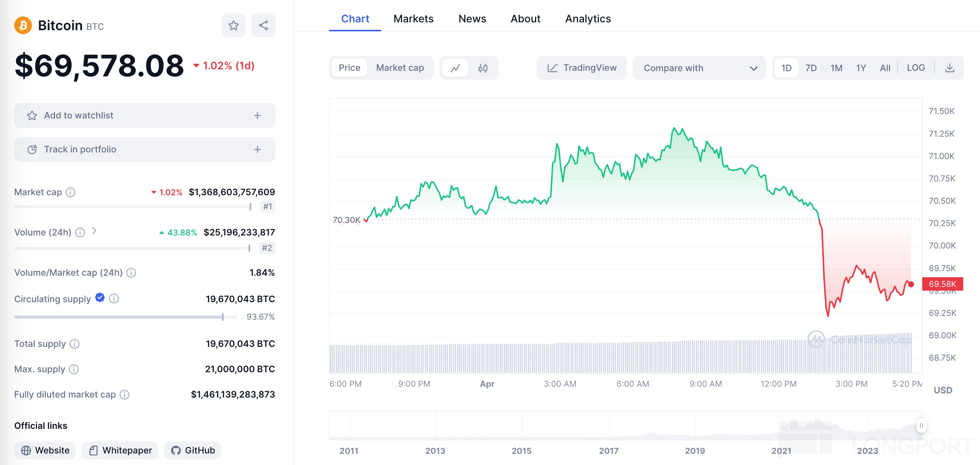The width and height of the screenshot is (980, 465).
Task: Click the verified badge by Circulating supply
Action: click(x=99, y=298)
